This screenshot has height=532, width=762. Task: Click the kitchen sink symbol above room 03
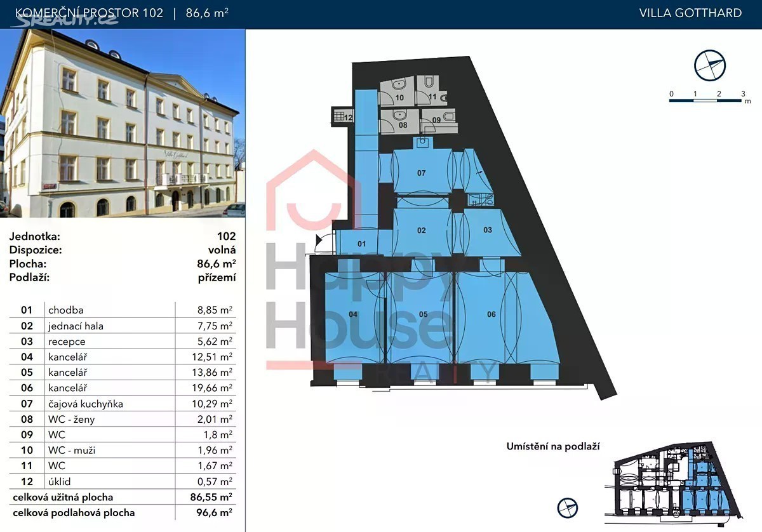point(481,199)
